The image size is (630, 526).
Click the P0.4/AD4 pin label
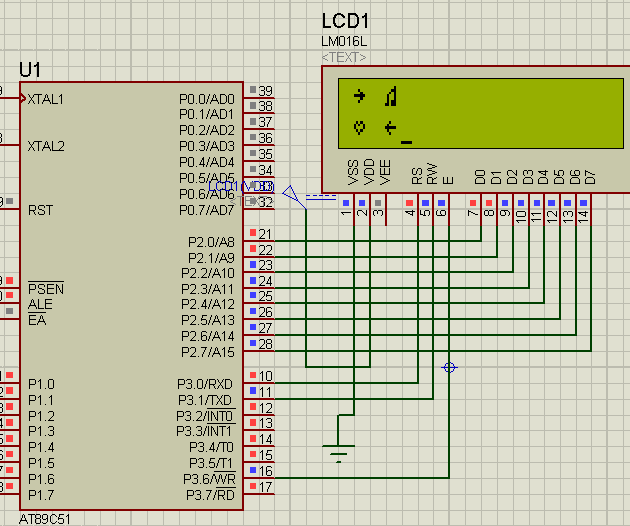point(207,162)
